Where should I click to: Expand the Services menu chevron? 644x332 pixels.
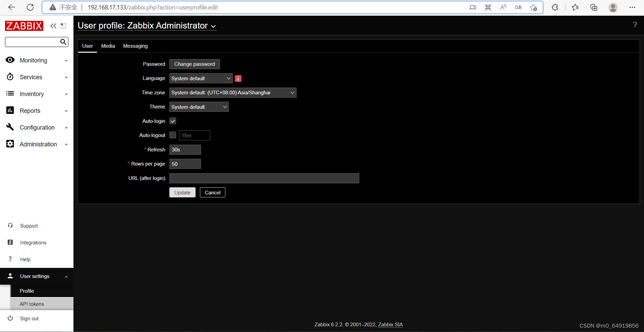[66, 78]
